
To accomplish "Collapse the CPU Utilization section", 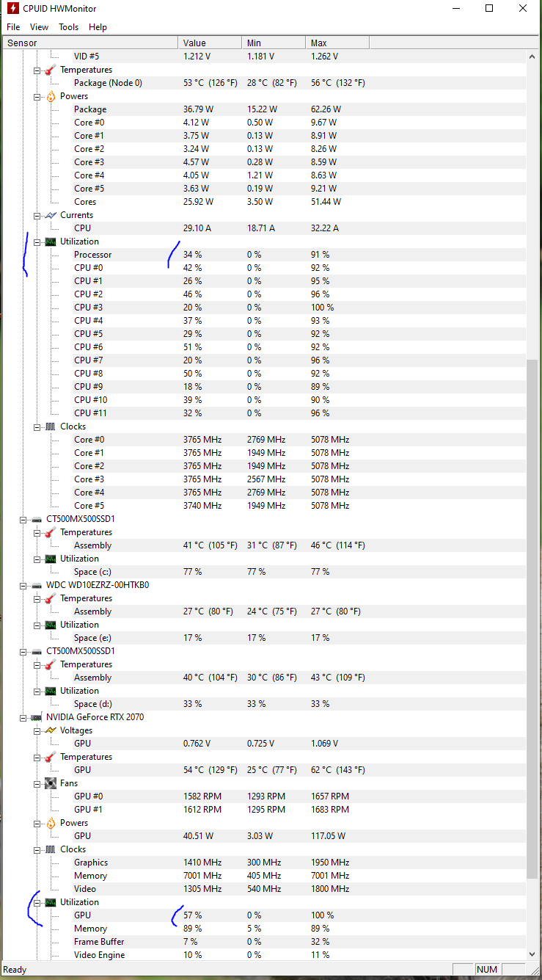I will pos(37,242).
